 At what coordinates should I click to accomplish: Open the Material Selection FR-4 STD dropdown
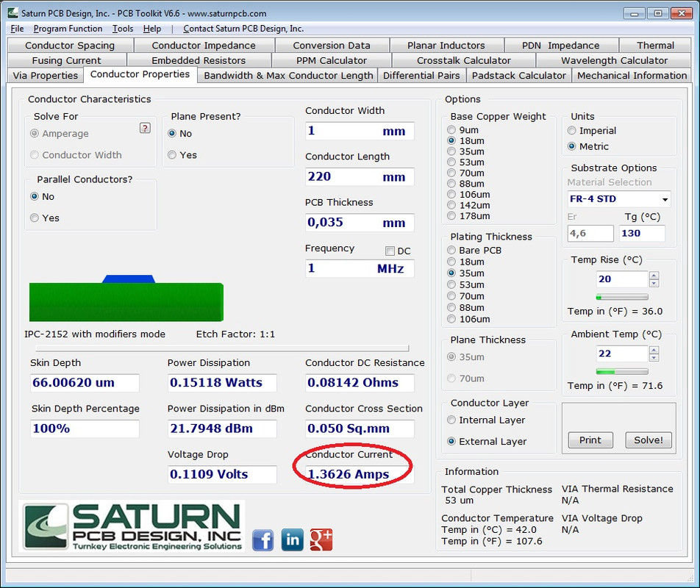click(x=619, y=199)
